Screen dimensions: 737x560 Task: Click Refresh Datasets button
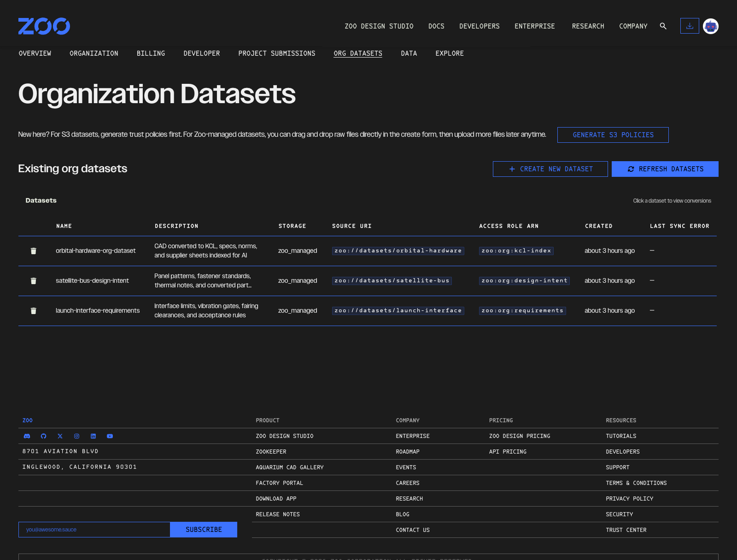pos(665,169)
